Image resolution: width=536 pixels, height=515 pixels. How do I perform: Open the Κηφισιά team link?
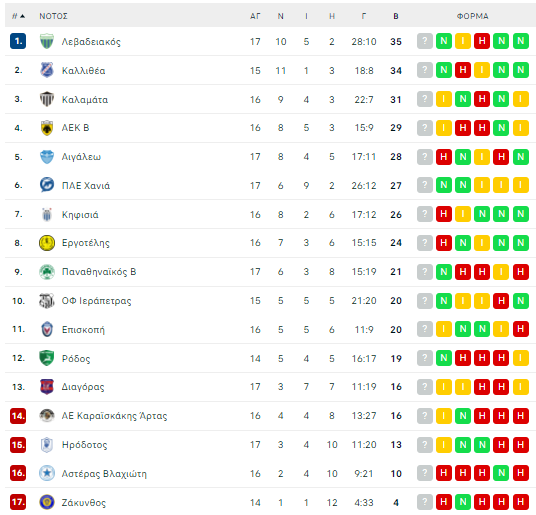coord(80,215)
